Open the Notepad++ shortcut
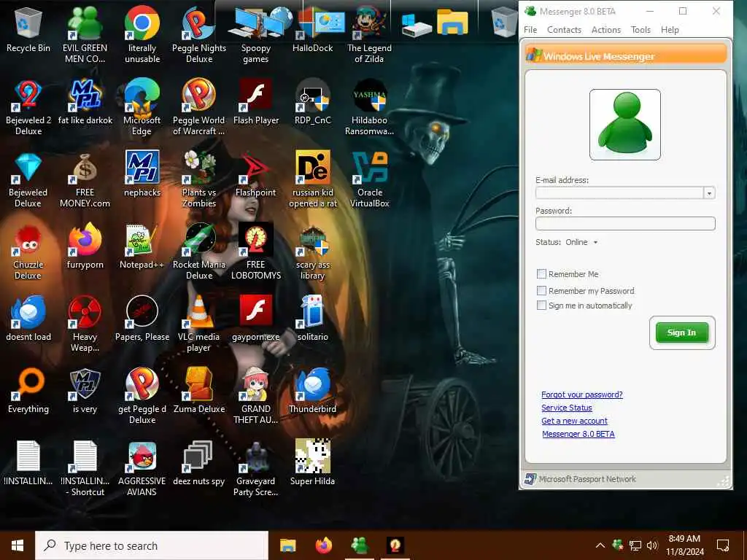This screenshot has width=747, height=560. [142, 246]
